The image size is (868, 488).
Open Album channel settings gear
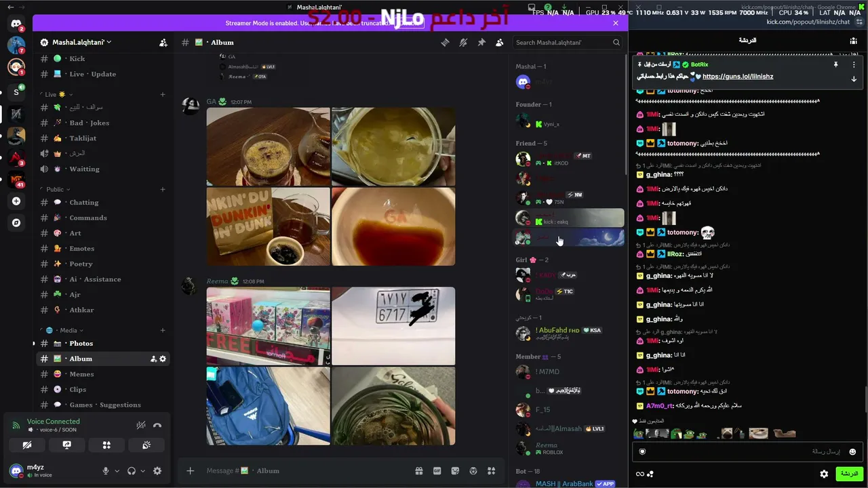tap(163, 359)
